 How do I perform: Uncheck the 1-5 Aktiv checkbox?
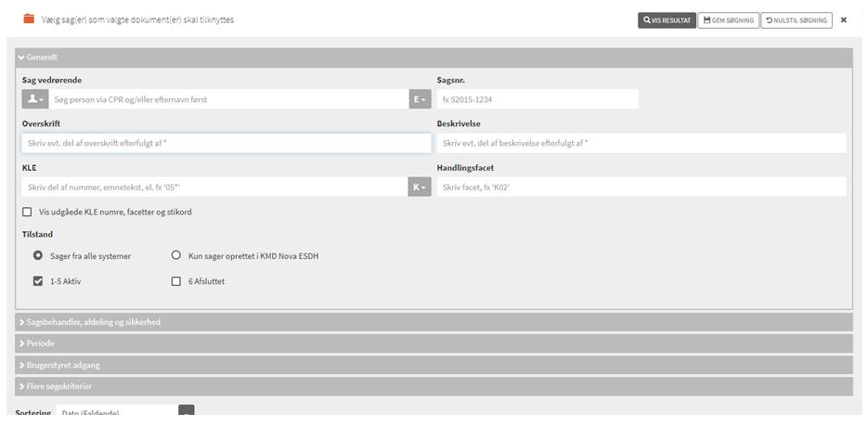click(x=38, y=281)
